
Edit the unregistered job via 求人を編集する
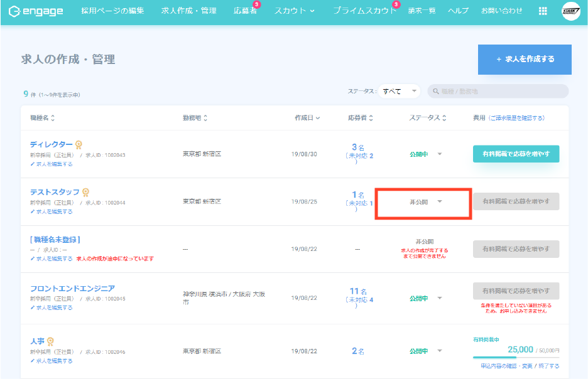(52, 259)
